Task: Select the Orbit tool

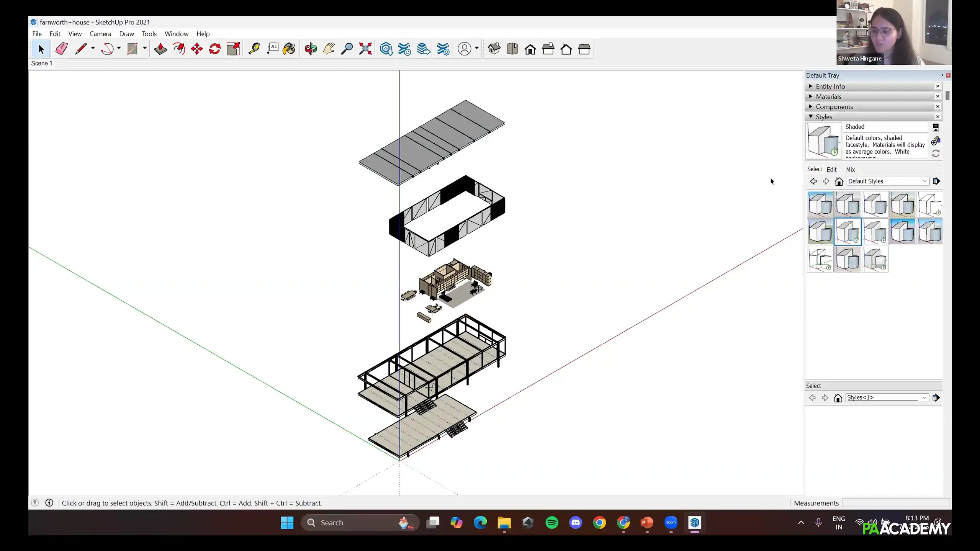Action: pyautogui.click(x=311, y=49)
